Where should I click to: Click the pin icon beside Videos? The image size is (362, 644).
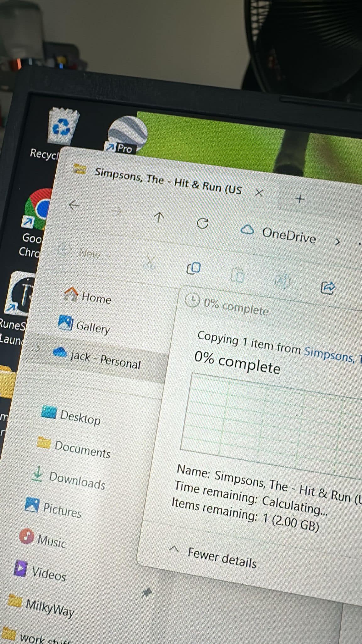[x=146, y=593]
